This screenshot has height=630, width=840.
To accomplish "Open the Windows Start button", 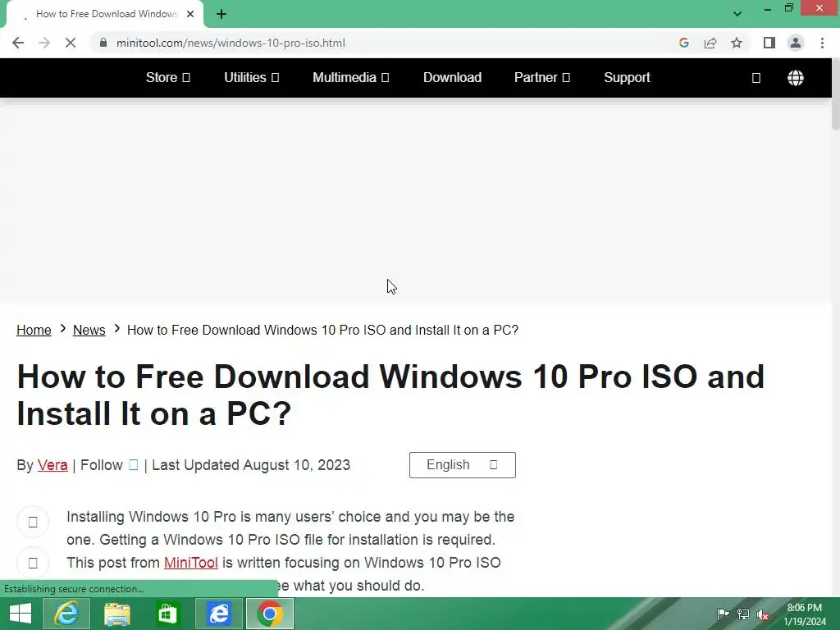I will pyautogui.click(x=21, y=614).
